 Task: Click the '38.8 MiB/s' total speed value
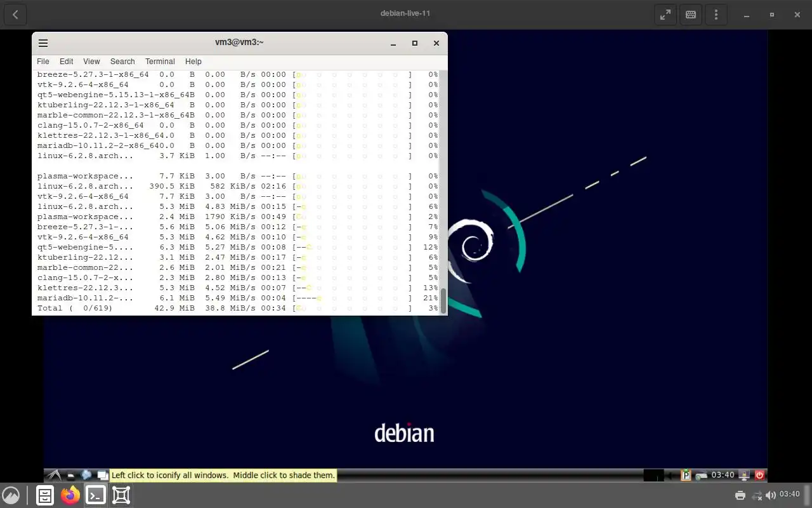230,308
